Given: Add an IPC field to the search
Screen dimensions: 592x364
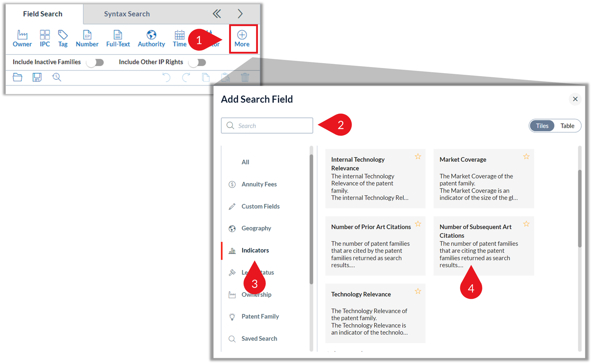Looking at the screenshot, I should tap(44, 38).
